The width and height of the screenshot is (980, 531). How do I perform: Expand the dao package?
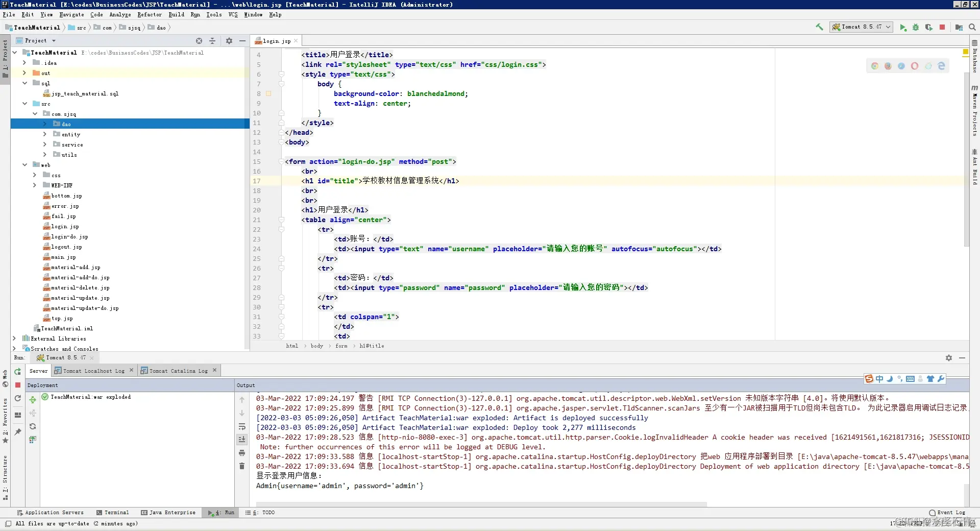(44, 124)
